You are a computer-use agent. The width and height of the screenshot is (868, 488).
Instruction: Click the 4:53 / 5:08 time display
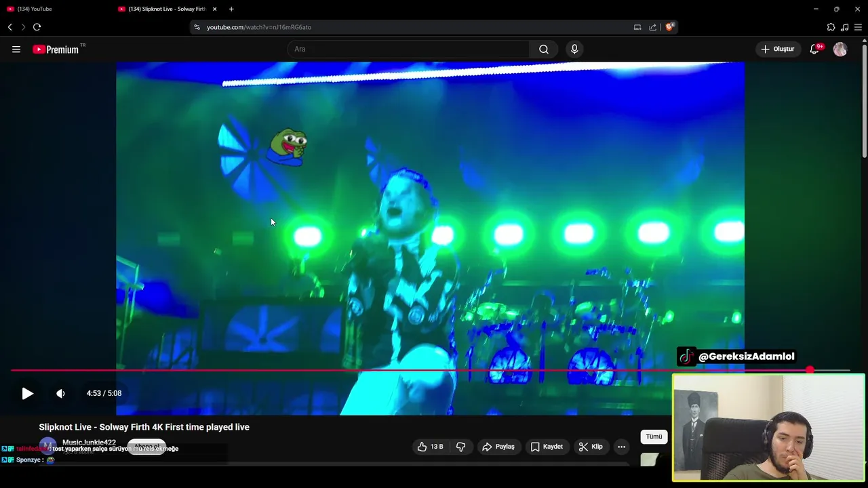(x=104, y=393)
